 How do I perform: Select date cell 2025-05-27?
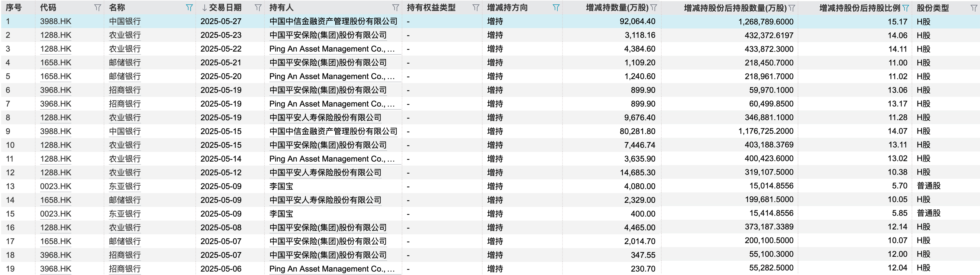click(221, 21)
